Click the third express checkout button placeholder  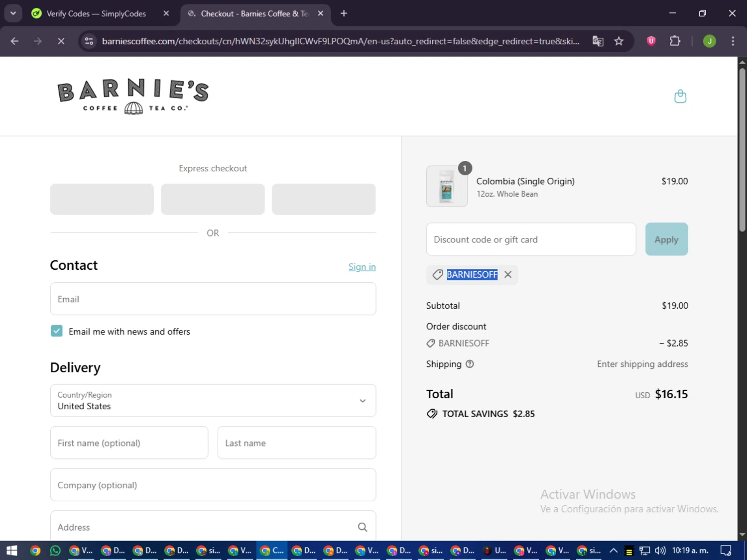pyautogui.click(x=324, y=199)
